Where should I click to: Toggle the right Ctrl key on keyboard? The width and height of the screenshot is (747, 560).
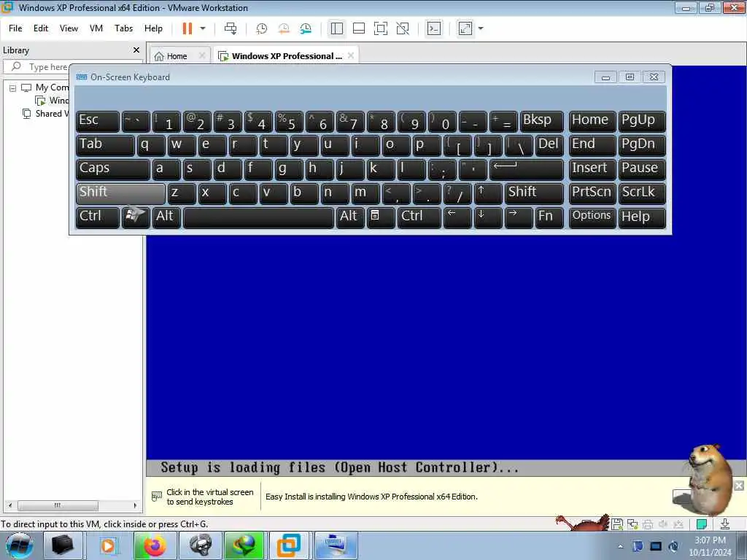[x=419, y=217]
